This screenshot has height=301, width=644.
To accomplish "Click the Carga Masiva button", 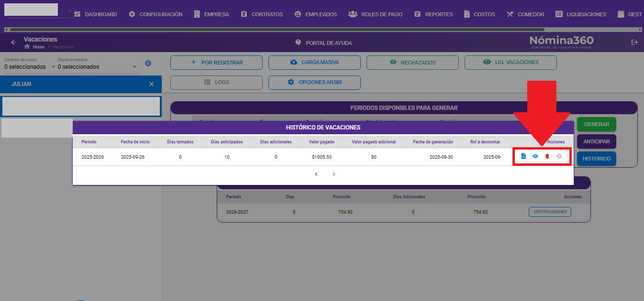I will (314, 63).
